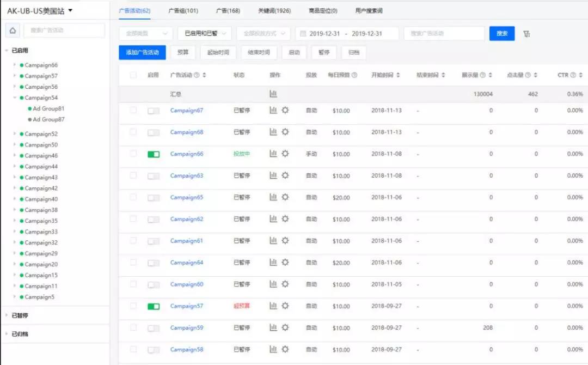Switch to the 广告(168) tab

[228, 11]
